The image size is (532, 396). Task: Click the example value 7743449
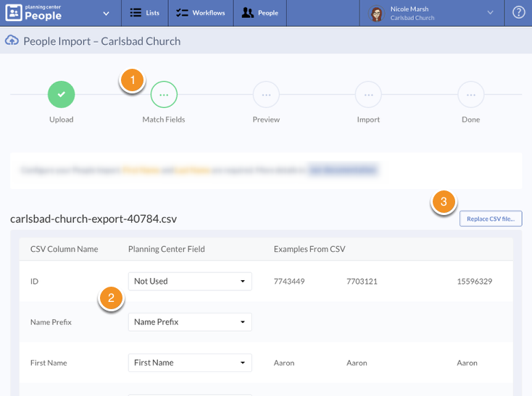click(x=289, y=281)
